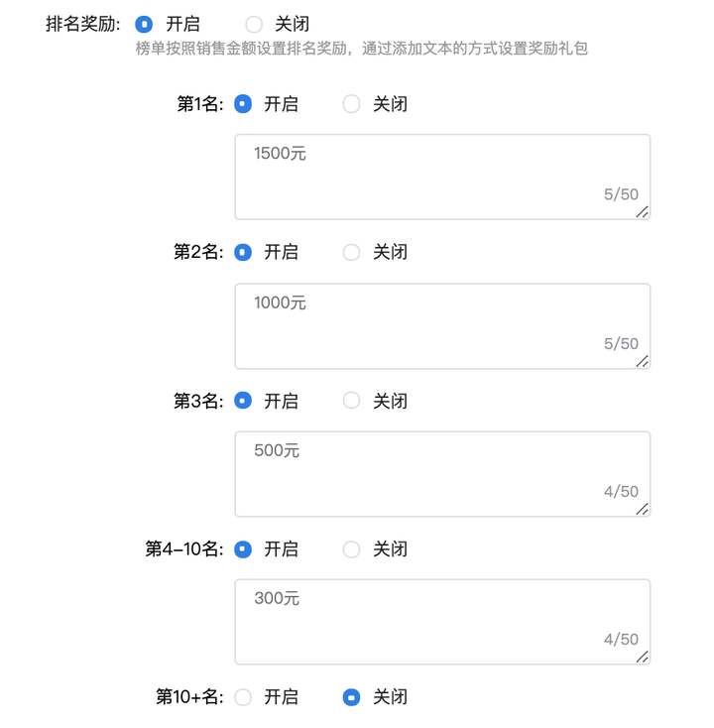Click the 1500元 reward text box
Image resolution: width=714 pixels, height=728 pixels.
[442, 177]
